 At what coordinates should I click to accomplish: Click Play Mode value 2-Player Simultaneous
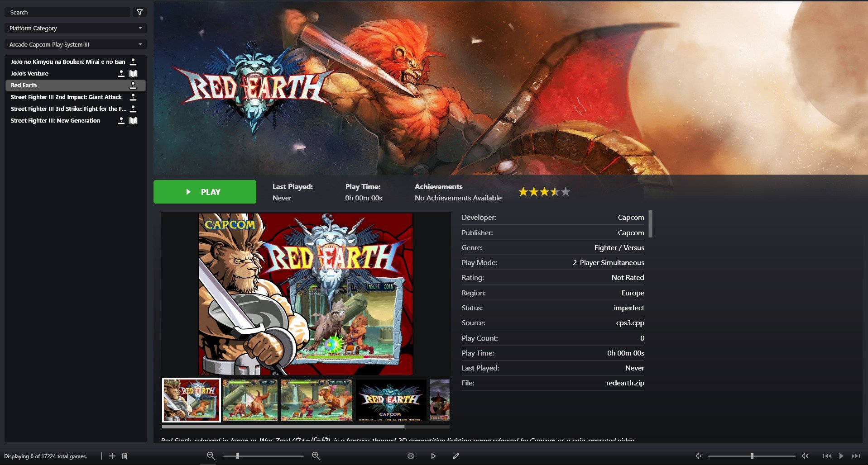click(608, 263)
